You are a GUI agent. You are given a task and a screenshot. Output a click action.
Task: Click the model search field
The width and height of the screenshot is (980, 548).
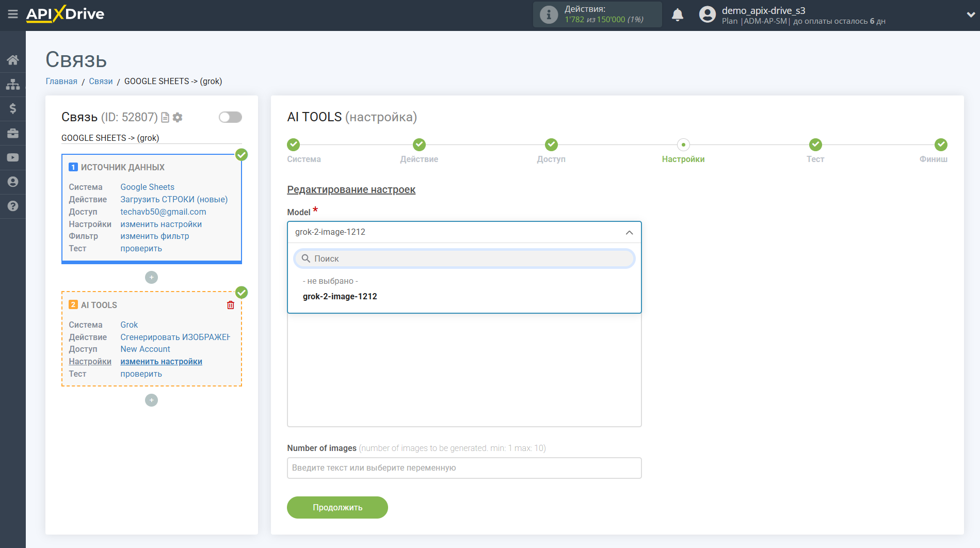point(464,259)
